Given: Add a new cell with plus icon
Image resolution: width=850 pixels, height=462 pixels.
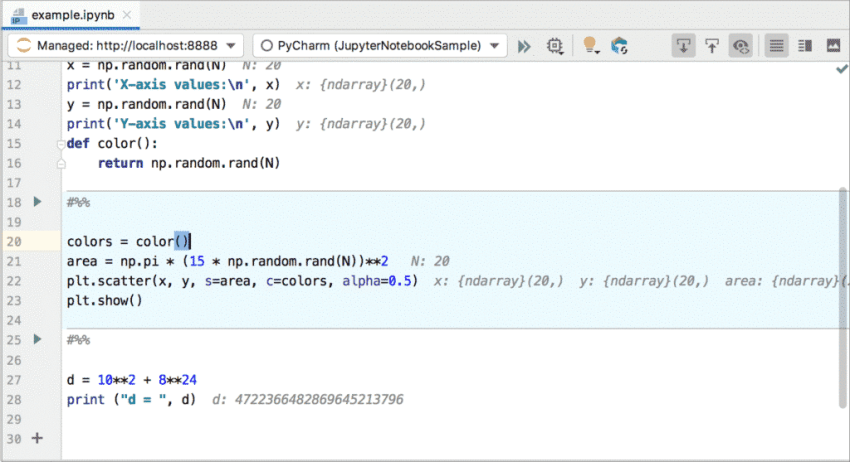Looking at the screenshot, I should [38, 438].
